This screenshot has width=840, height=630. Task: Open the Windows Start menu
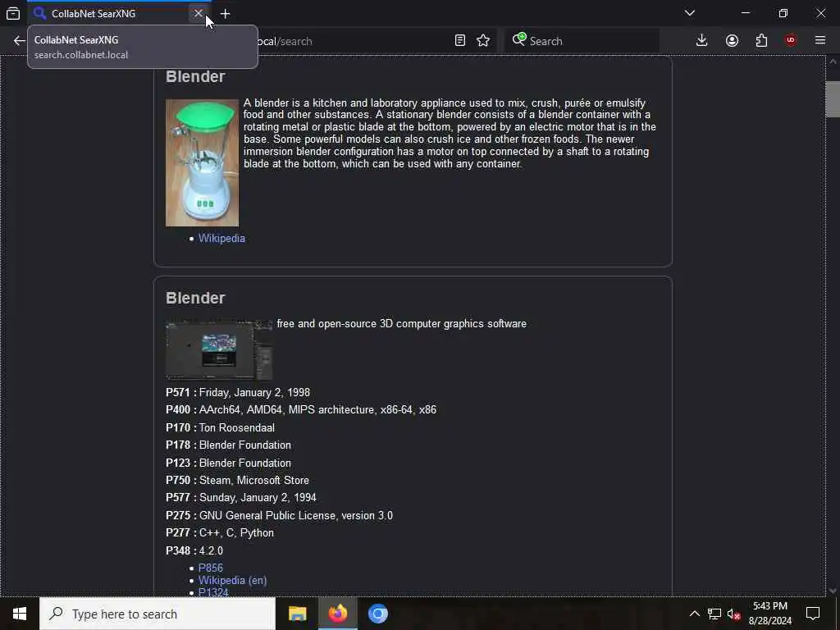[20, 614]
